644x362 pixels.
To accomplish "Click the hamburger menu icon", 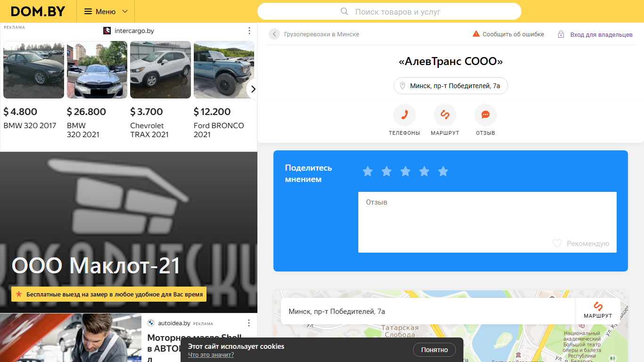I will [x=88, y=11].
